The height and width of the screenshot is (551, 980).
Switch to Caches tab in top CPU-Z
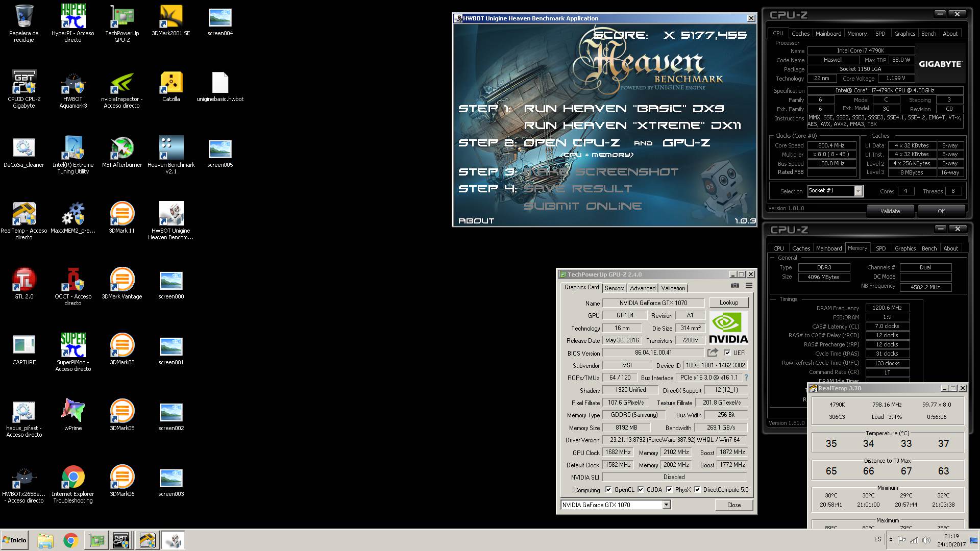[800, 34]
